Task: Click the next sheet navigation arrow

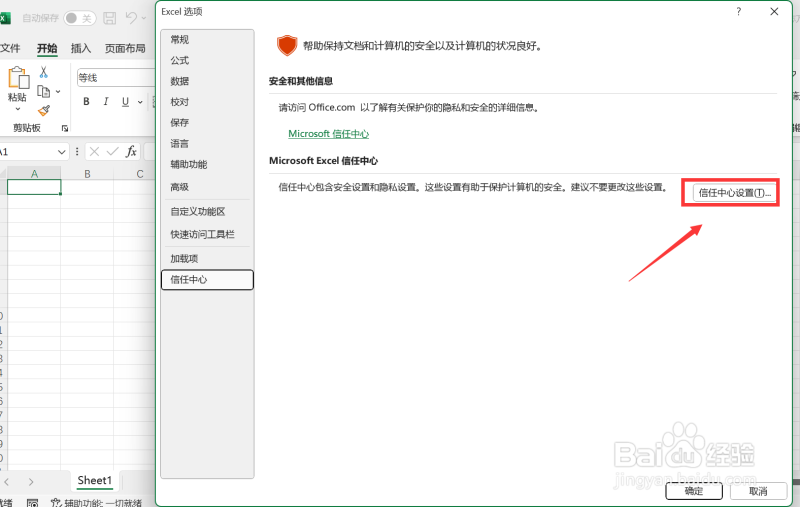Action: (x=31, y=481)
